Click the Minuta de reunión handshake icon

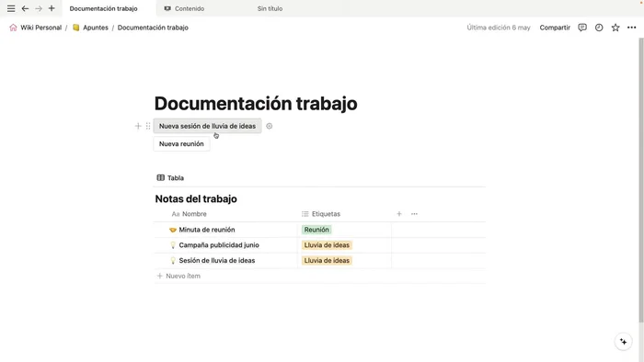pos(173,230)
